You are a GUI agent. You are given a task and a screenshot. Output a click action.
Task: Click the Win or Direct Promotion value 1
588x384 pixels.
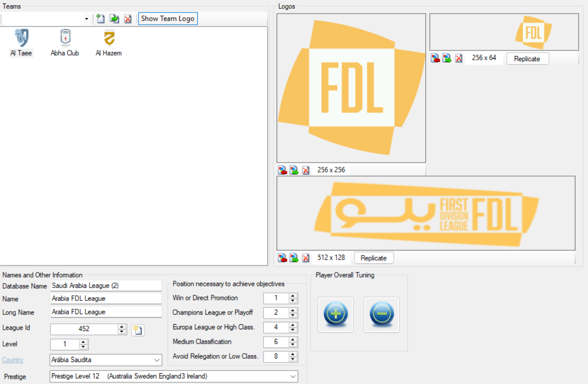point(276,298)
